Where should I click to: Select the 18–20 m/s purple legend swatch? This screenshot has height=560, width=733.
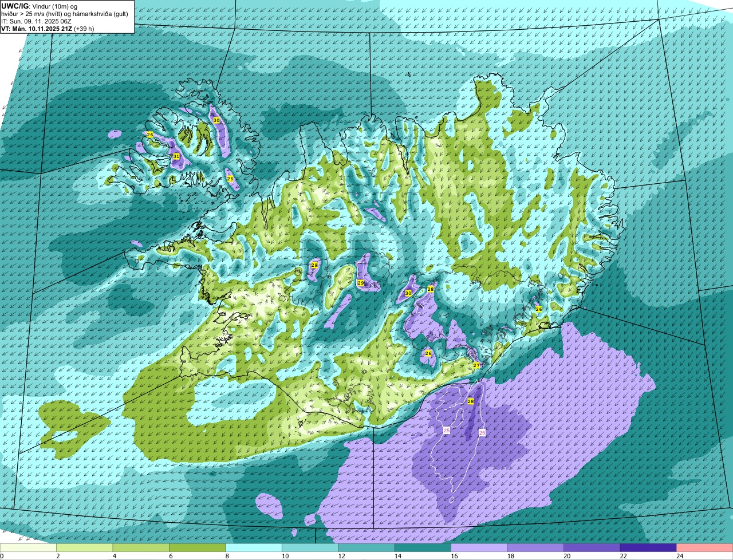(x=537, y=548)
